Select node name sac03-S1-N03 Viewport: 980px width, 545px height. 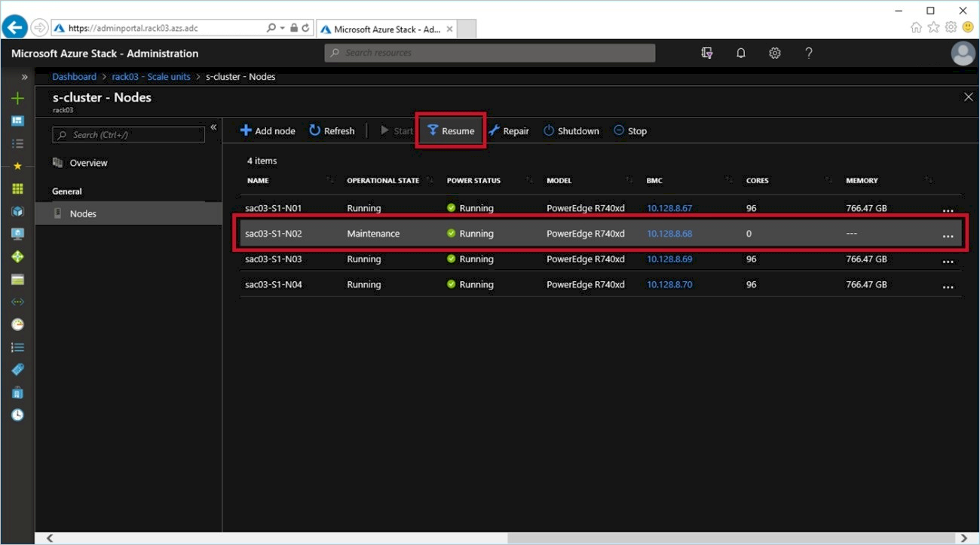(x=274, y=259)
